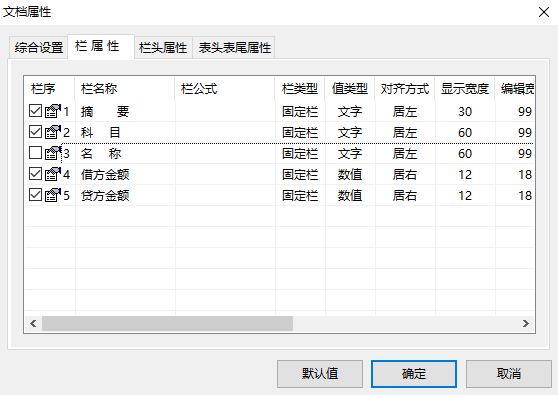Click display width 30 in 摘要 row
The image size is (558, 395).
(465, 111)
